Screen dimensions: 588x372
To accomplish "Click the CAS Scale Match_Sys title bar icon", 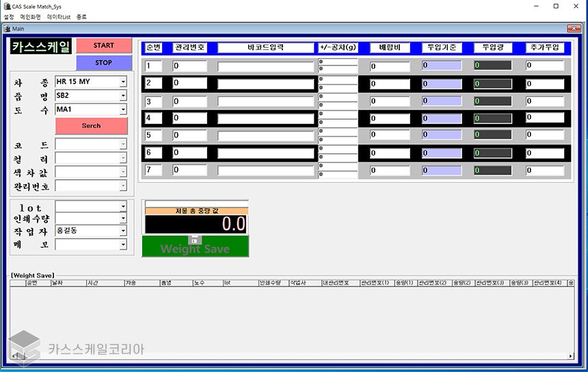I will click(x=6, y=6).
